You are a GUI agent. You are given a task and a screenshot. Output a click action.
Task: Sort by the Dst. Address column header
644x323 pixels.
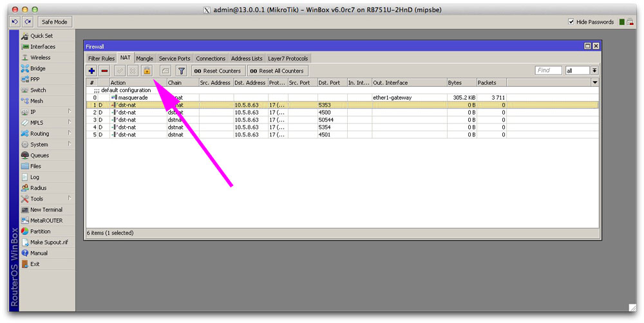click(251, 82)
